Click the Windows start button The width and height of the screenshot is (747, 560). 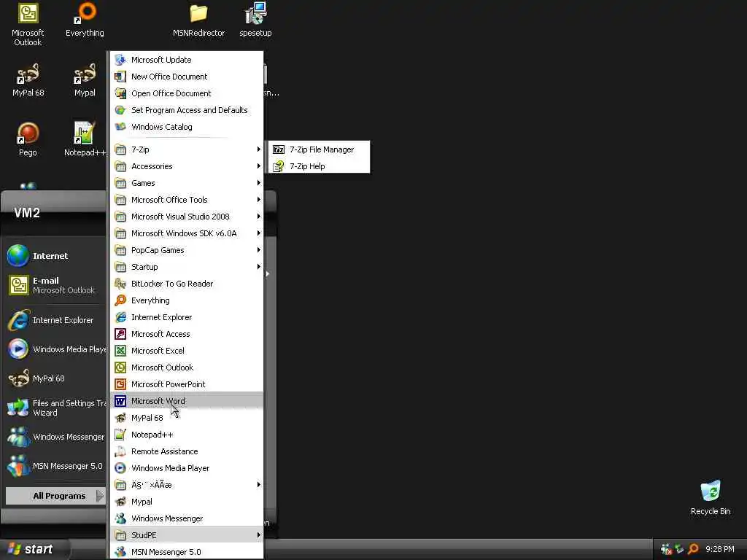[34, 550]
